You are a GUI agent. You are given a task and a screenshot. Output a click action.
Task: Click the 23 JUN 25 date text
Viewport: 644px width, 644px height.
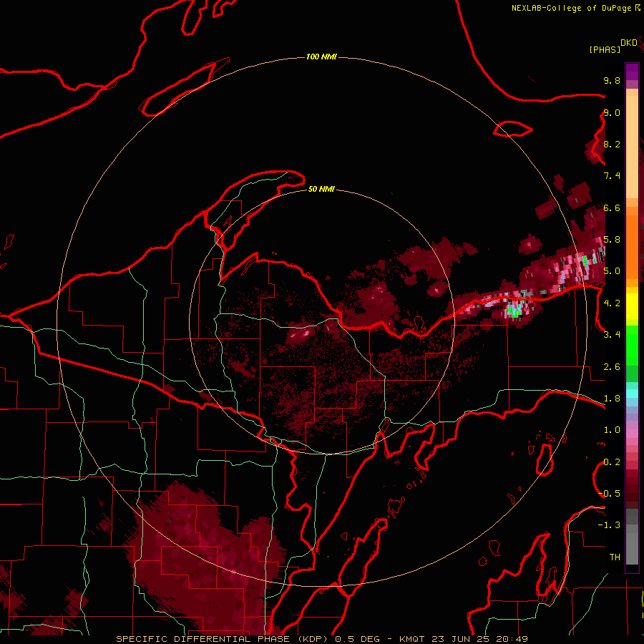[459, 639]
